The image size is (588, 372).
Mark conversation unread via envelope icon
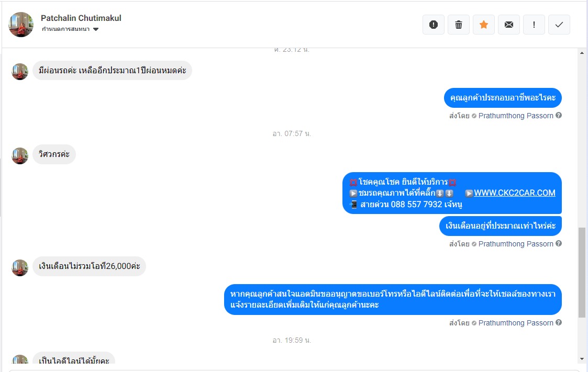pos(509,25)
